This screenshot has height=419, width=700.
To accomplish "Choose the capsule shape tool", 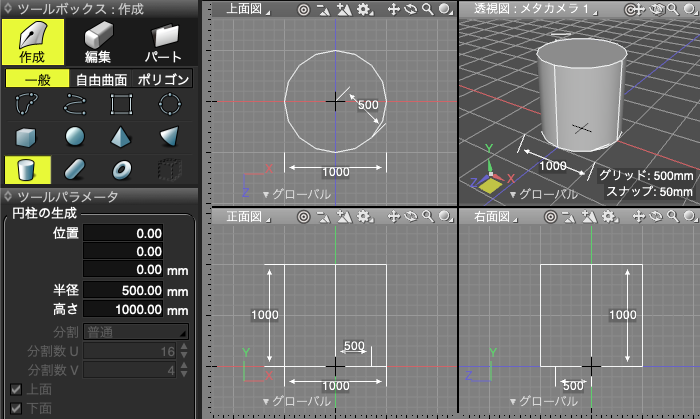I will pyautogui.click(x=75, y=168).
